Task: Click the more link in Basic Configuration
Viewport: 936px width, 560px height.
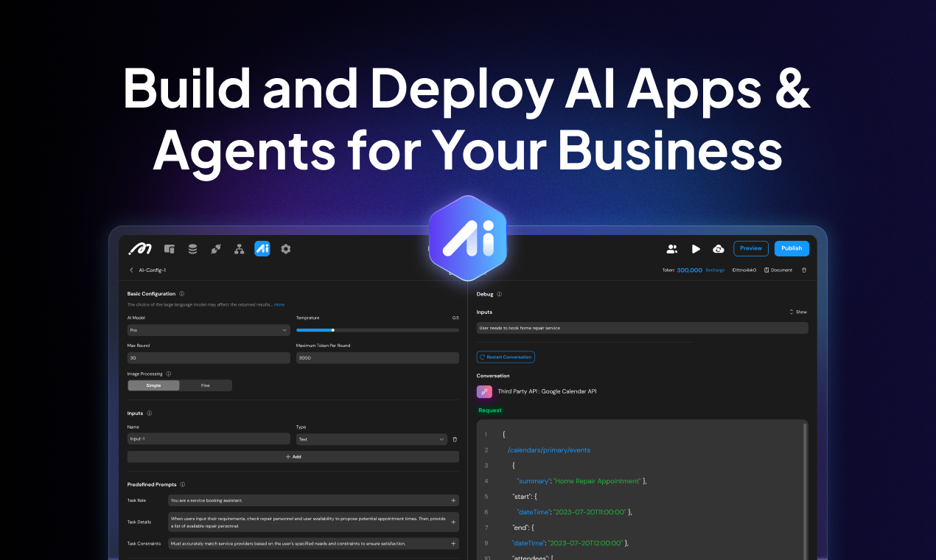Action: pyautogui.click(x=279, y=304)
